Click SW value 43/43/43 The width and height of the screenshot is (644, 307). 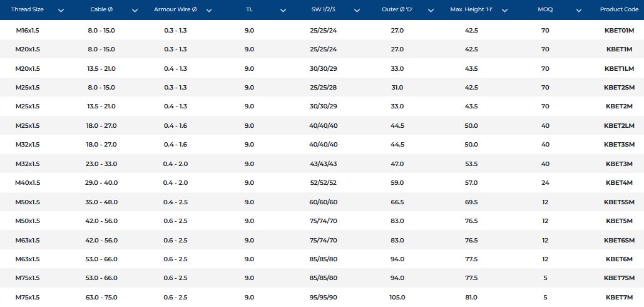pyautogui.click(x=323, y=164)
